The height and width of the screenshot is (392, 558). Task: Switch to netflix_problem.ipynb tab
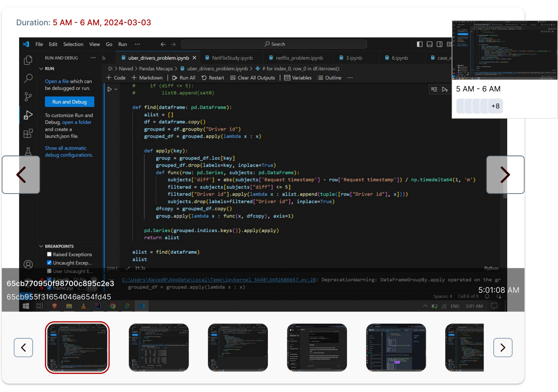pos(299,58)
